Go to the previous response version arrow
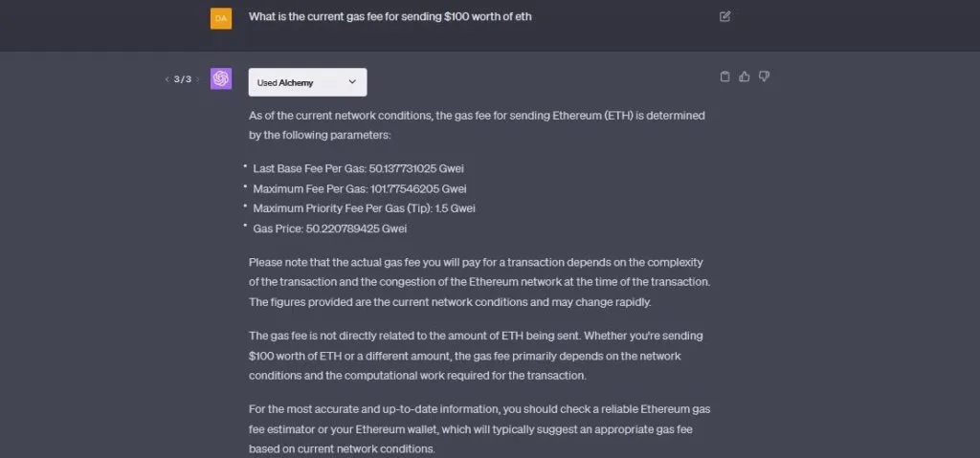Viewport: 980px width, 458px height. [x=167, y=79]
